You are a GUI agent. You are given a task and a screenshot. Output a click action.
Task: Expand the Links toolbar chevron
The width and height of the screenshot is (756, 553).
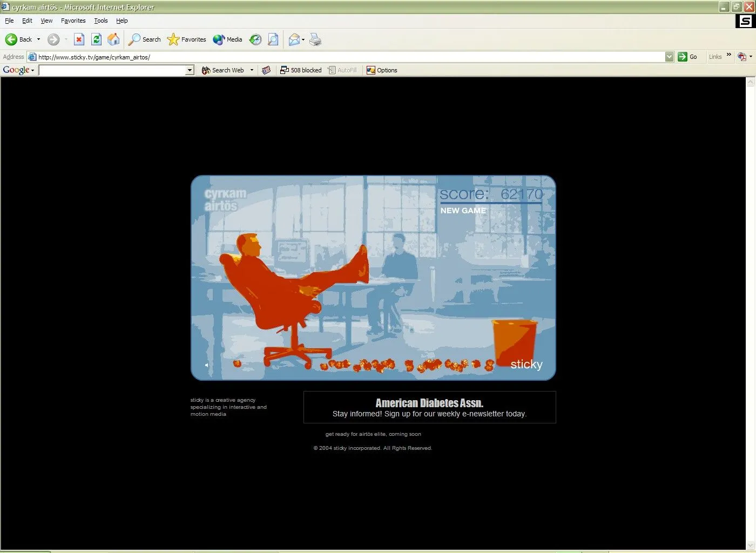click(728, 55)
